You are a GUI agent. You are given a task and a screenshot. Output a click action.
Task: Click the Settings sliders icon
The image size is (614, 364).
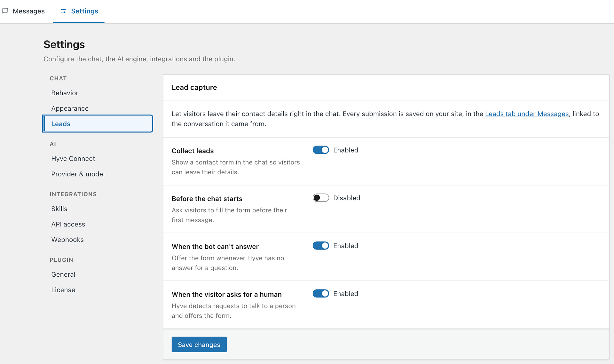pyautogui.click(x=63, y=11)
